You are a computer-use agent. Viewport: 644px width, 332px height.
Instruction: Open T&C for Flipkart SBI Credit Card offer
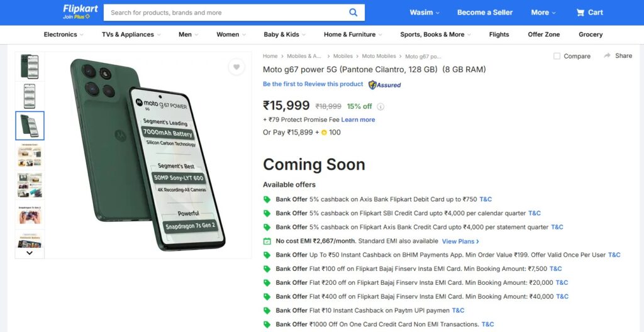click(x=535, y=213)
